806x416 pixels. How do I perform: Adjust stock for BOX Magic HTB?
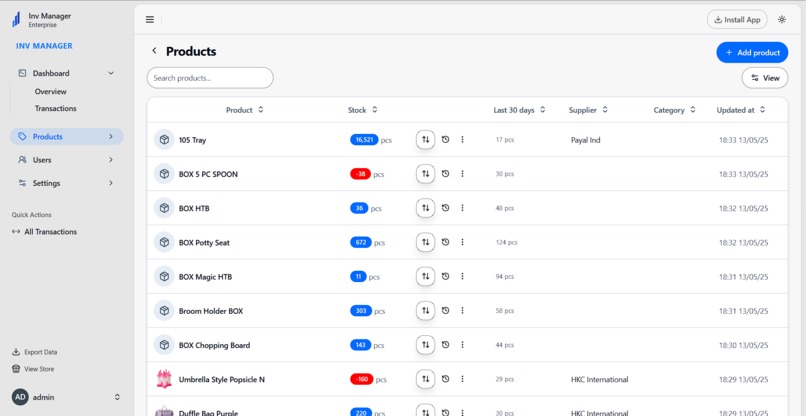pos(426,276)
